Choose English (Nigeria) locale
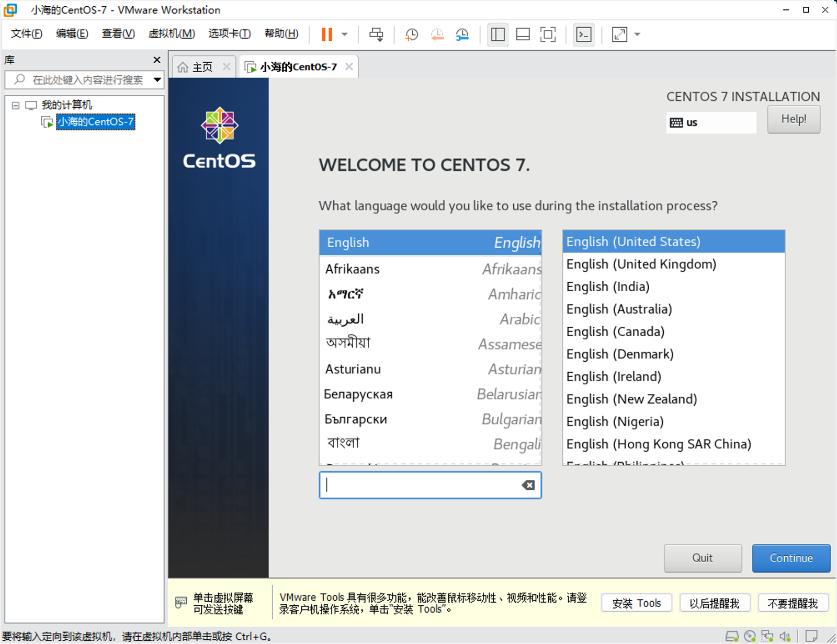 coord(674,421)
